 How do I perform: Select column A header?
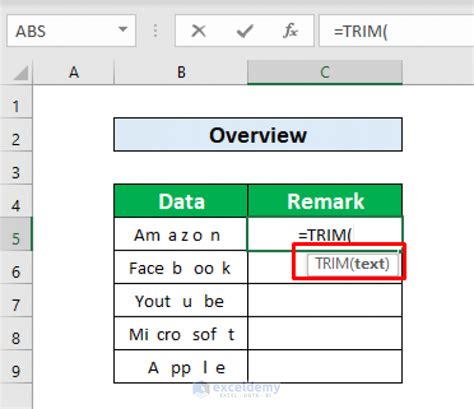point(74,72)
